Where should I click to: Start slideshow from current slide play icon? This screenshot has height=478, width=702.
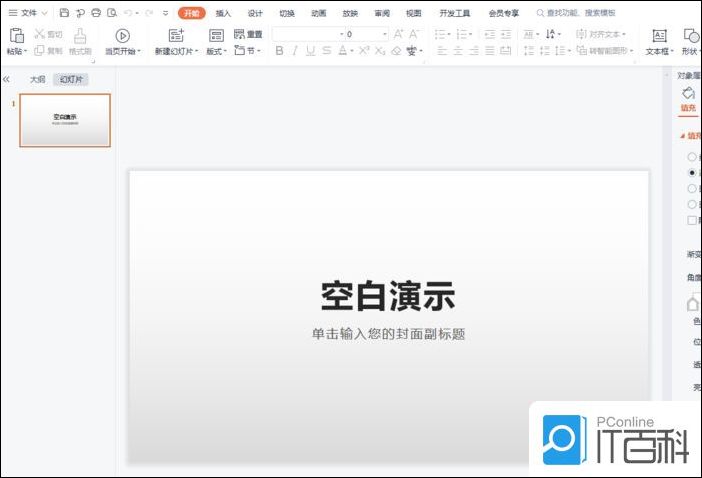(122, 35)
